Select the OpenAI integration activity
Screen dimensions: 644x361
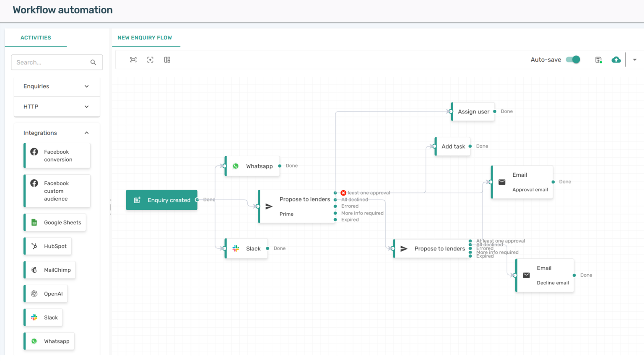[46, 294]
